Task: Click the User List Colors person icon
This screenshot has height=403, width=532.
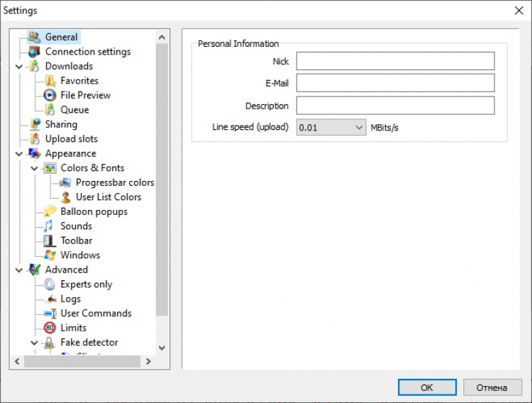Action: tap(65, 197)
